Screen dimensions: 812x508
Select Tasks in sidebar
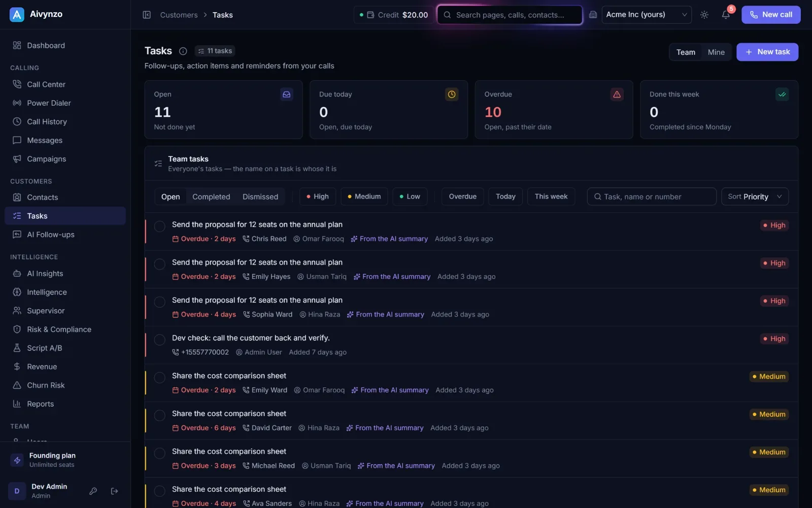[65, 216]
